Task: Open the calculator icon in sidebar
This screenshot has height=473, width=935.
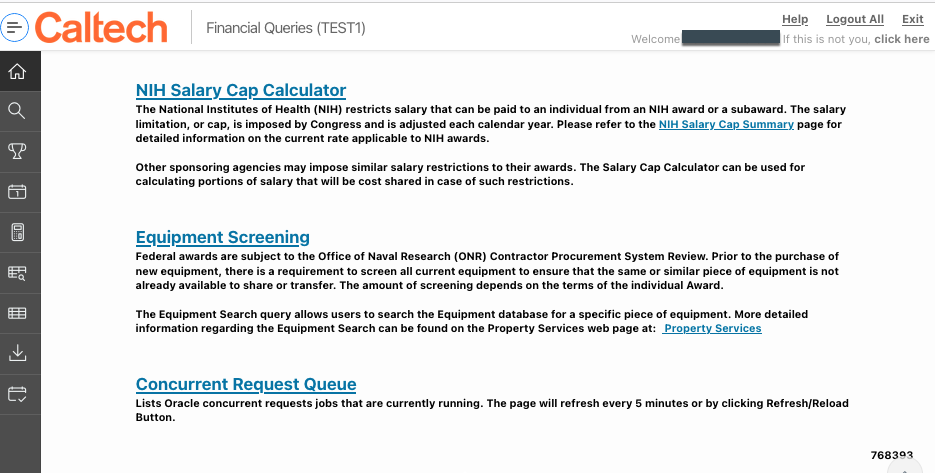Action: click(x=17, y=232)
